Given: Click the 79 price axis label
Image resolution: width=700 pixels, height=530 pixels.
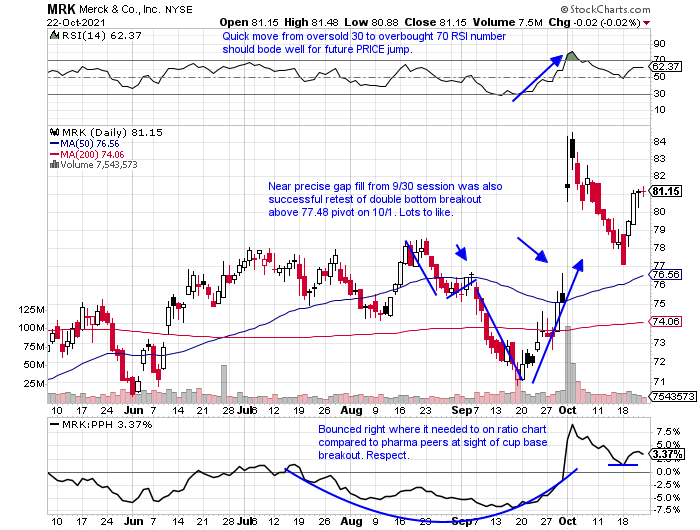Looking at the screenshot, I should pos(660,230).
